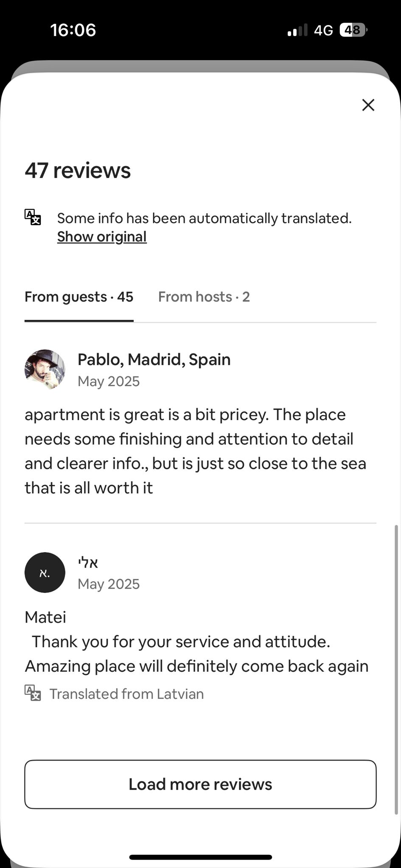Tap the home indicator bar at bottom

pyautogui.click(x=200, y=857)
